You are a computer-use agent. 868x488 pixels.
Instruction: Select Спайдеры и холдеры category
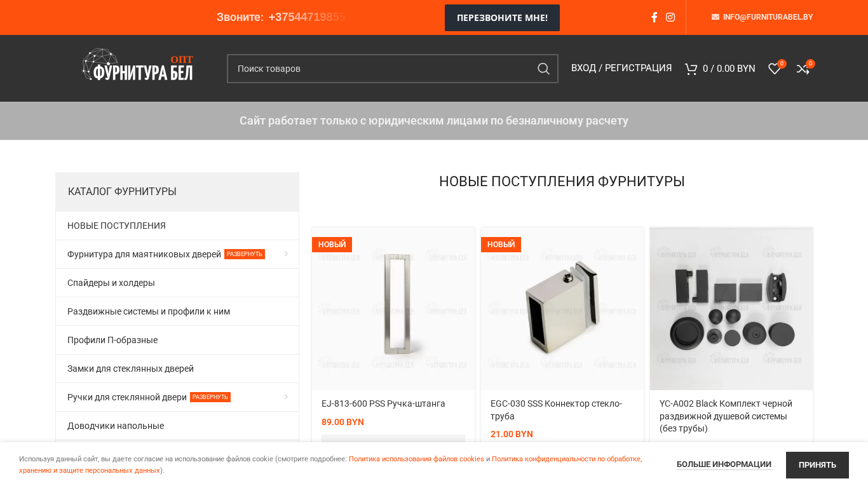(x=111, y=283)
